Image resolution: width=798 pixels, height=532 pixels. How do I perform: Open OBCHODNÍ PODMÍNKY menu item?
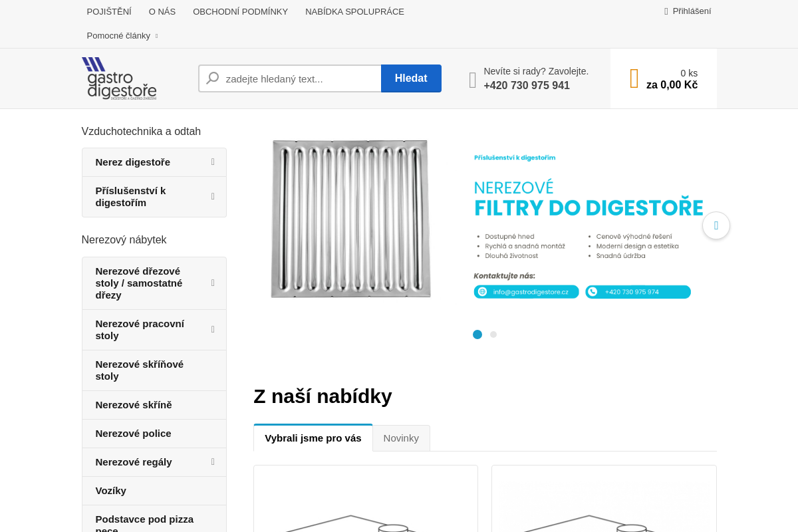241,11
